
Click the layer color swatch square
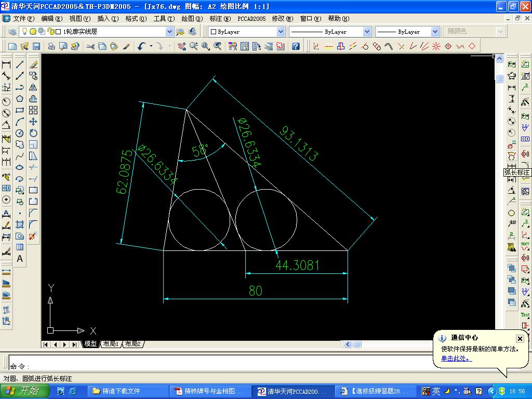point(58,32)
